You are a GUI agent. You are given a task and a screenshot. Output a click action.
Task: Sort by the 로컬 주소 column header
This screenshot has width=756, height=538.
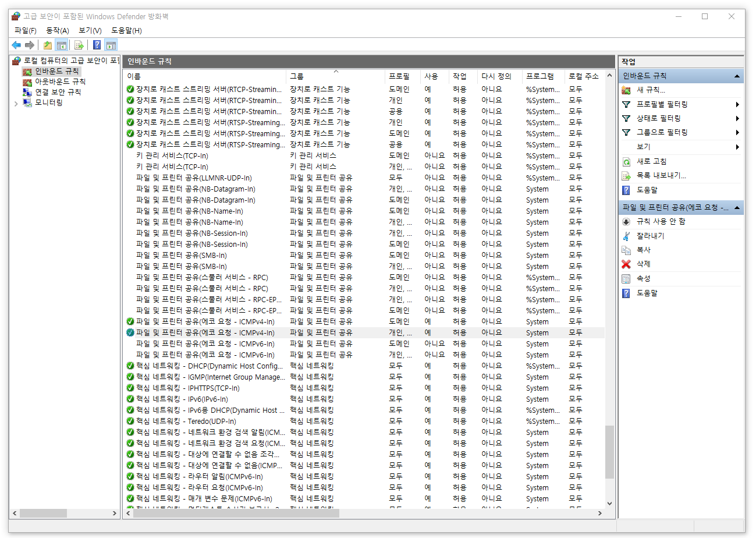[585, 76]
